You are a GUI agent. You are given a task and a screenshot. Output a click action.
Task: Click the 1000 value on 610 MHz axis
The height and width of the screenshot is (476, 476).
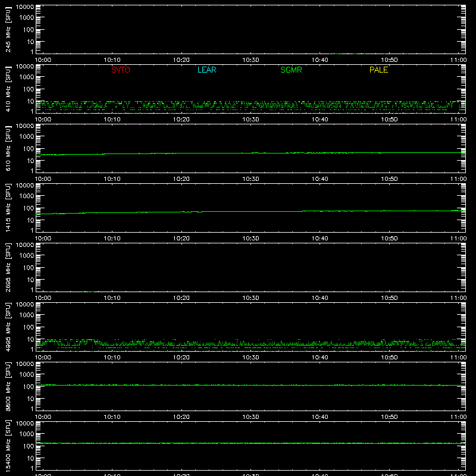(x=27, y=137)
